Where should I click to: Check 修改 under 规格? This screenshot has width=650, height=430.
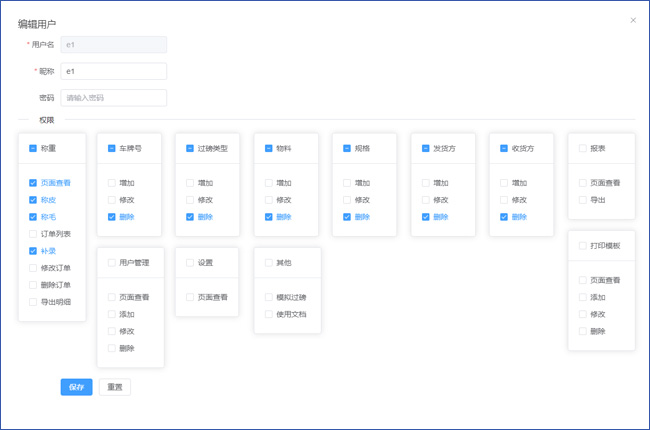[347, 200]
